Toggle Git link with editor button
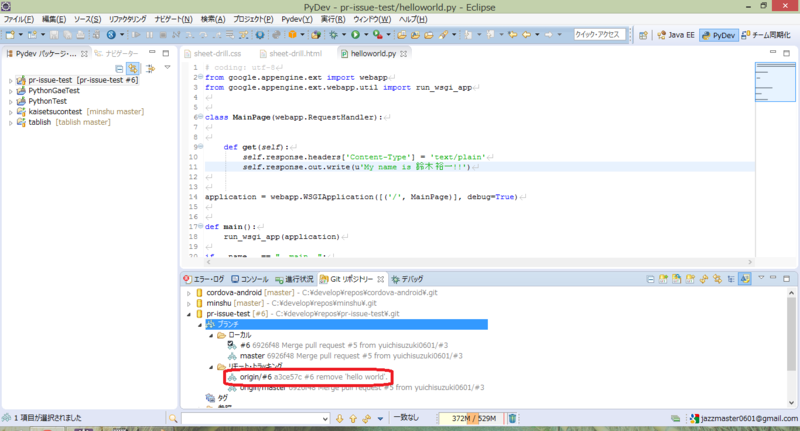The height and width of the screenshot is (431, 800). (745, 279)
